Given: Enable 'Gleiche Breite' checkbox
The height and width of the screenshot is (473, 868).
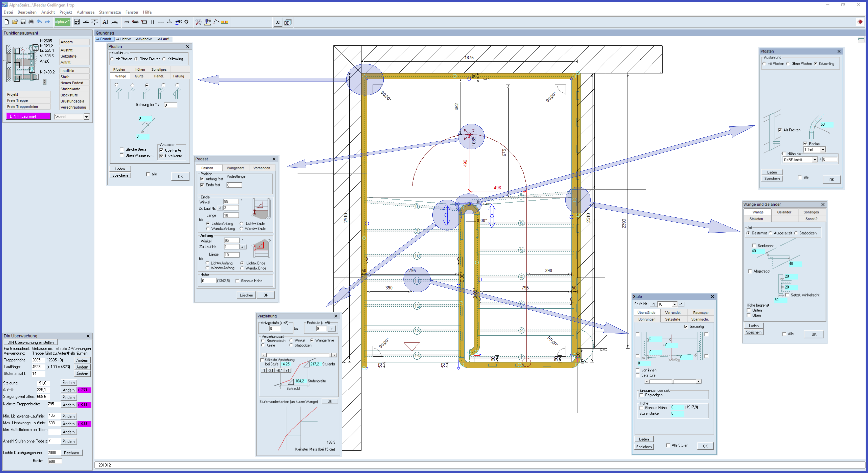Looking at the screenshot, I should [122, 149].
